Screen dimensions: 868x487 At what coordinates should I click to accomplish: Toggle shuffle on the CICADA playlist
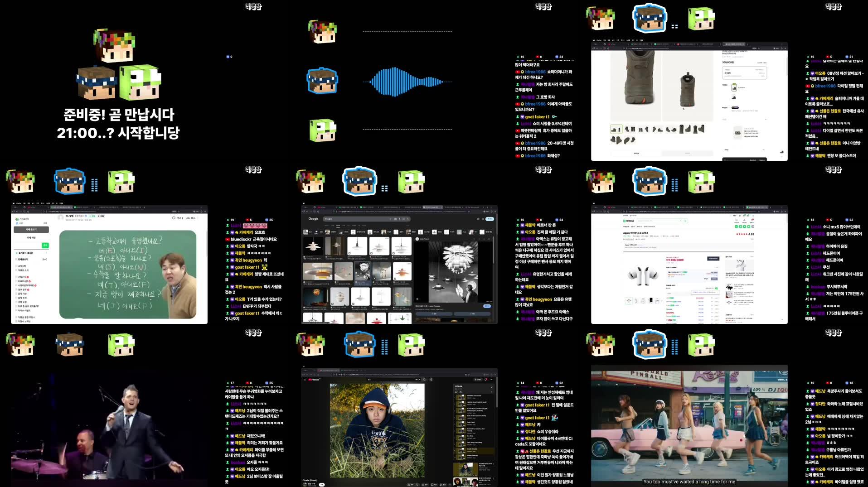[461, 392]
